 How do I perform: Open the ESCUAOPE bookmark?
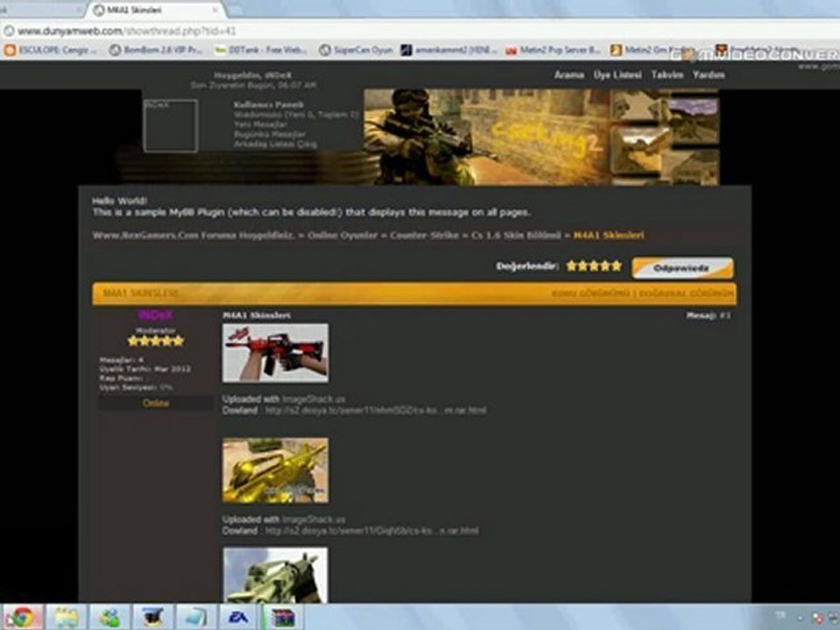(51, 50)
